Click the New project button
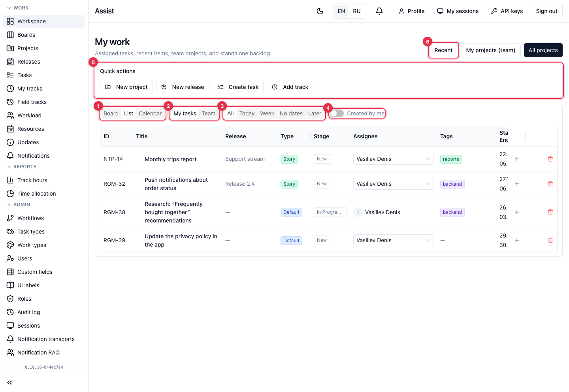The width and height of the screenshot is (569, 392). [x=127, y=87]
